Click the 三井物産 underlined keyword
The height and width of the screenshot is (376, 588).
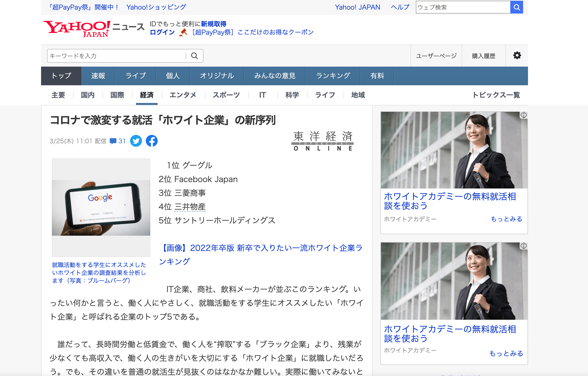point(190,207)
